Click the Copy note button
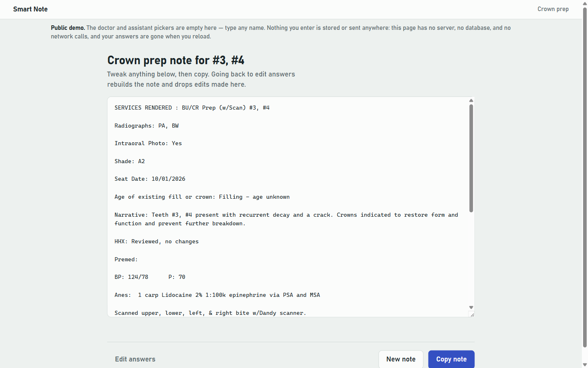The image size is (588, 368). 451,359
